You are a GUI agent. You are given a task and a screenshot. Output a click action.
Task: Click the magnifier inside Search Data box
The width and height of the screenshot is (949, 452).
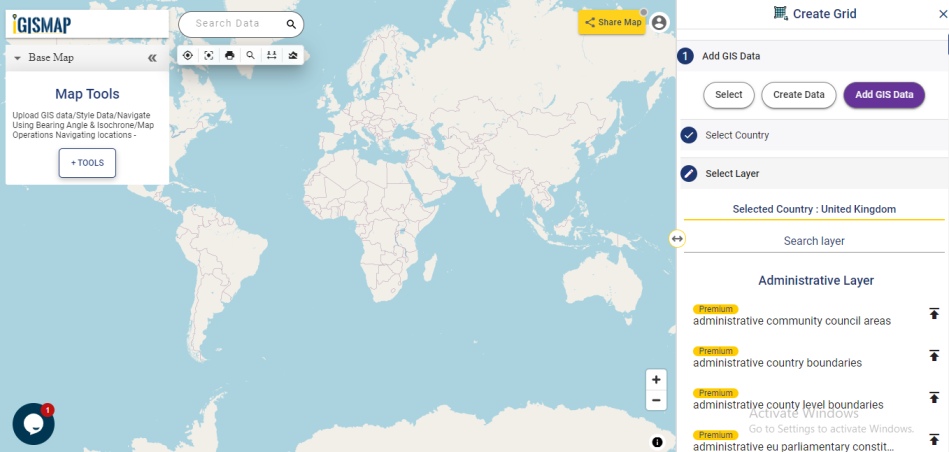(x=291, y=24)
